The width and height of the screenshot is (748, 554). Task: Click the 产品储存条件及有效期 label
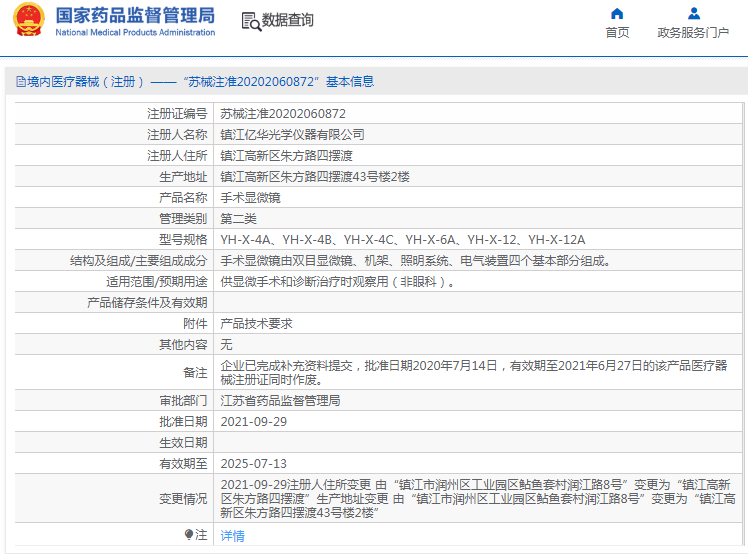tap(147, 303)
